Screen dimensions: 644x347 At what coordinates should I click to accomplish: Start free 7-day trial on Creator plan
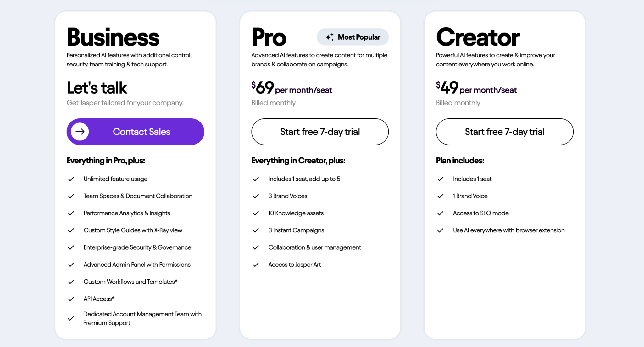click(x=504, y=132)
